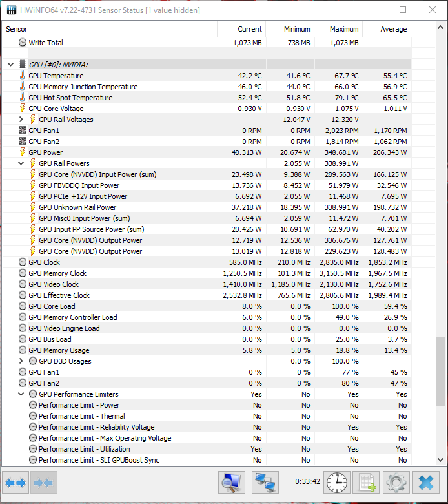The image size is (448, 504).
Task: Open the sensor search monitor icon
Action: click(x=232, y=483)
